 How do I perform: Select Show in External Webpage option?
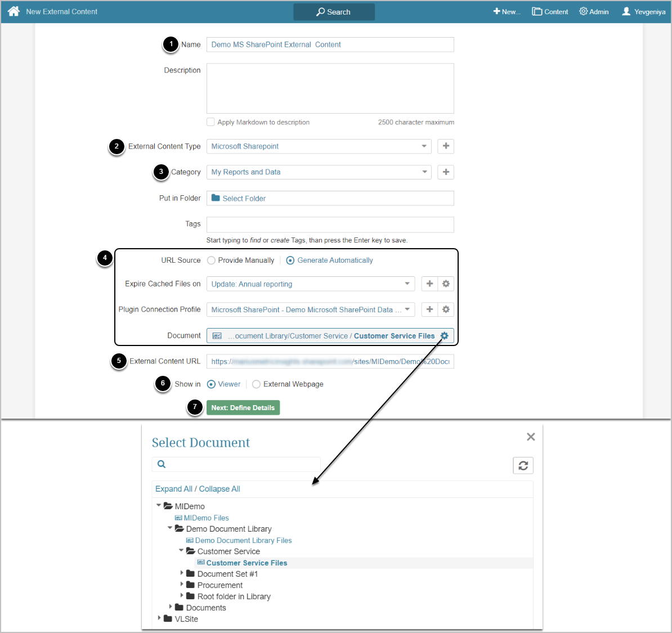(x=256, y=384)
